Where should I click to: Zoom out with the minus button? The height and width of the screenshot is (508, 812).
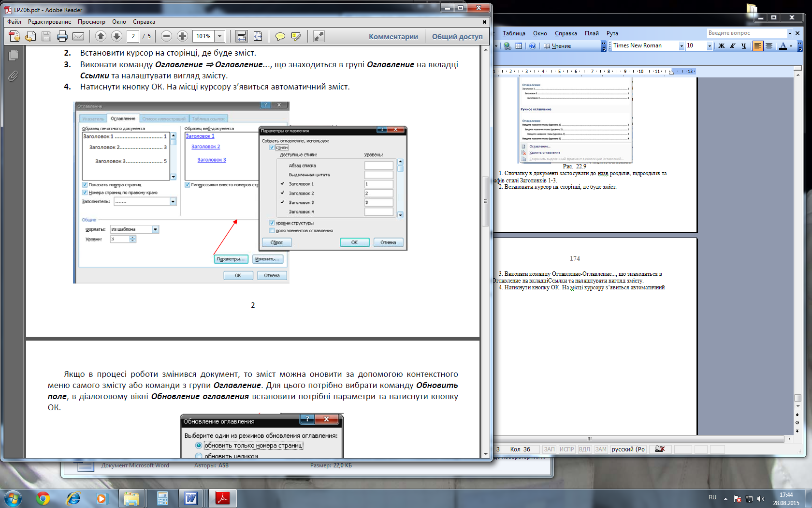coord(166,36)
